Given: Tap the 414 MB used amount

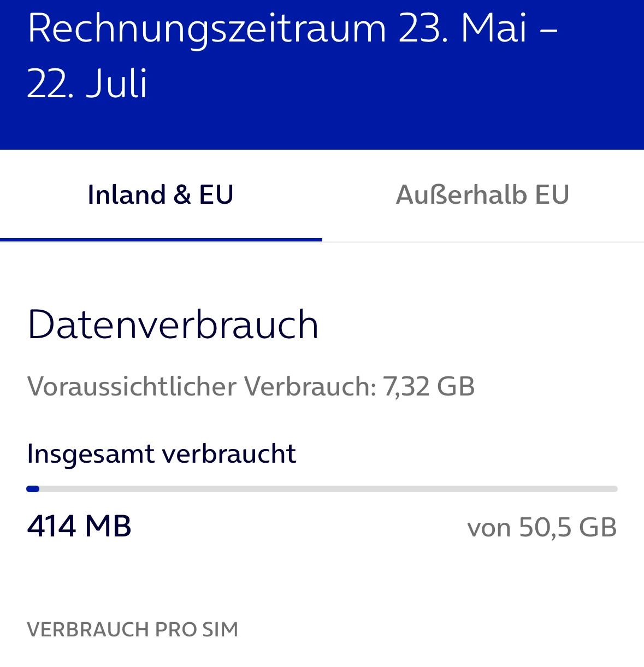Looking at the screenshot, I should (x=79, y=526).
